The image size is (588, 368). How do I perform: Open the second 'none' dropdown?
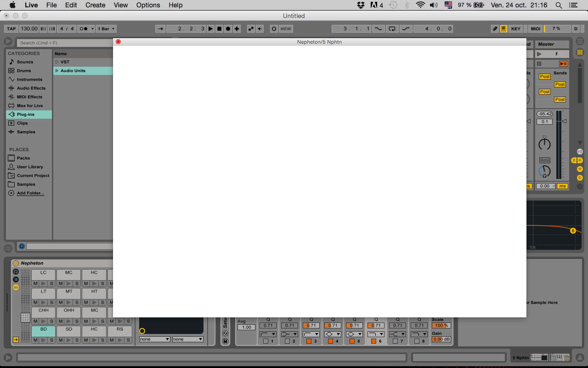(x=188, y=339)
